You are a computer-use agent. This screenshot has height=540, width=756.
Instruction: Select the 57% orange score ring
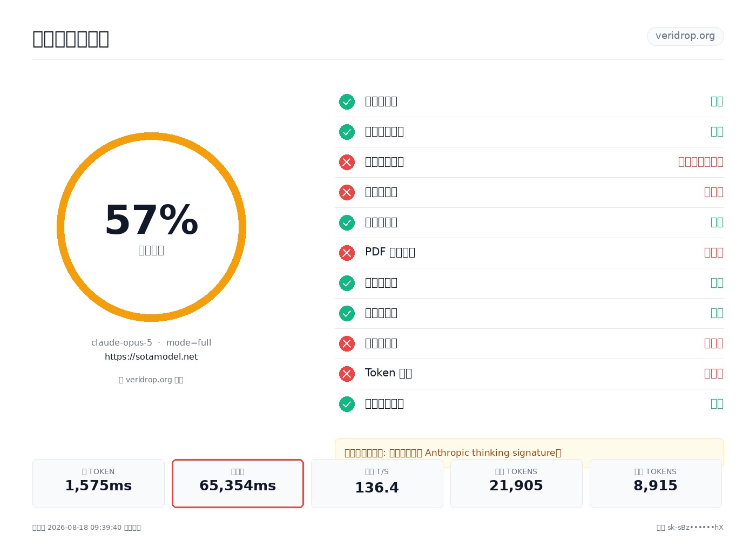point(151,227)
